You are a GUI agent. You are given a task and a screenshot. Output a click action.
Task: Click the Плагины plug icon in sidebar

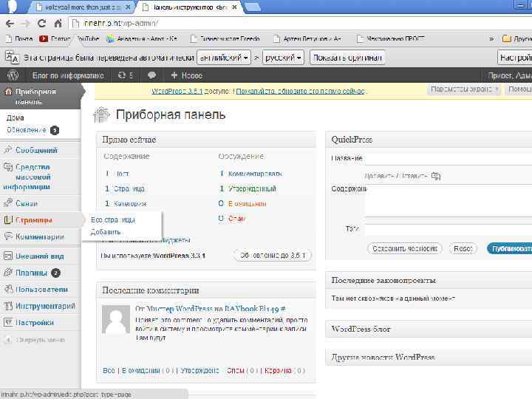tap(8, 273)
